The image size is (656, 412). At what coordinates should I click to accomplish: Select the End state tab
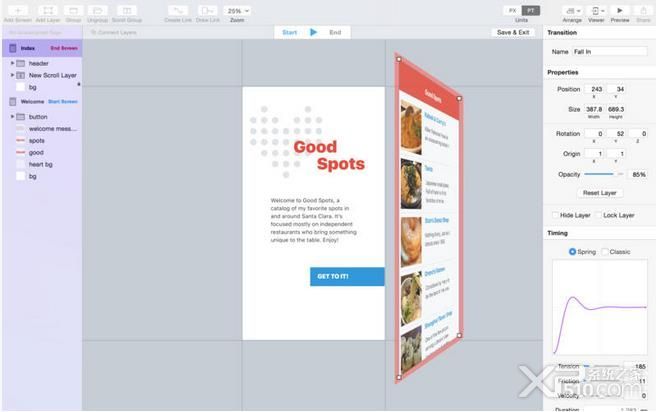click(335, 32)
